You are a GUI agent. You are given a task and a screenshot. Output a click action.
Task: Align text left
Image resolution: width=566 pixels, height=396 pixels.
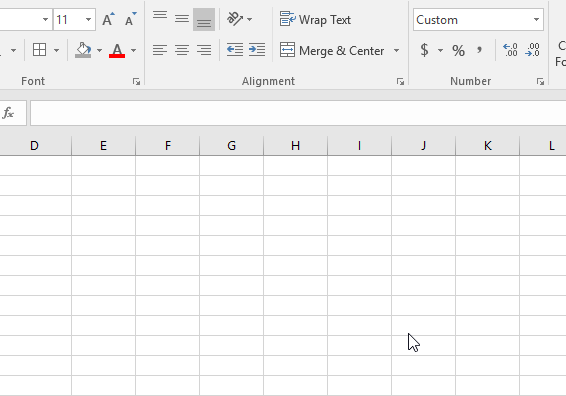tap(160, 50)
